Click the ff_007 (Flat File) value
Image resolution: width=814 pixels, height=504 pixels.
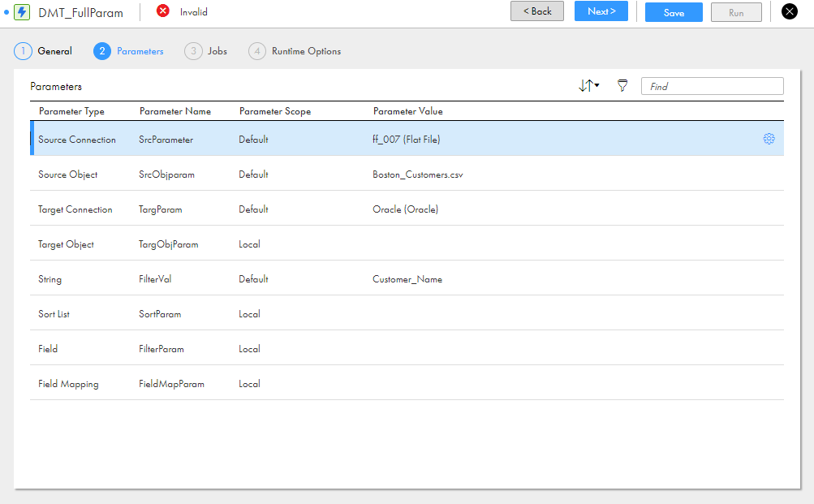pos(406,139)
